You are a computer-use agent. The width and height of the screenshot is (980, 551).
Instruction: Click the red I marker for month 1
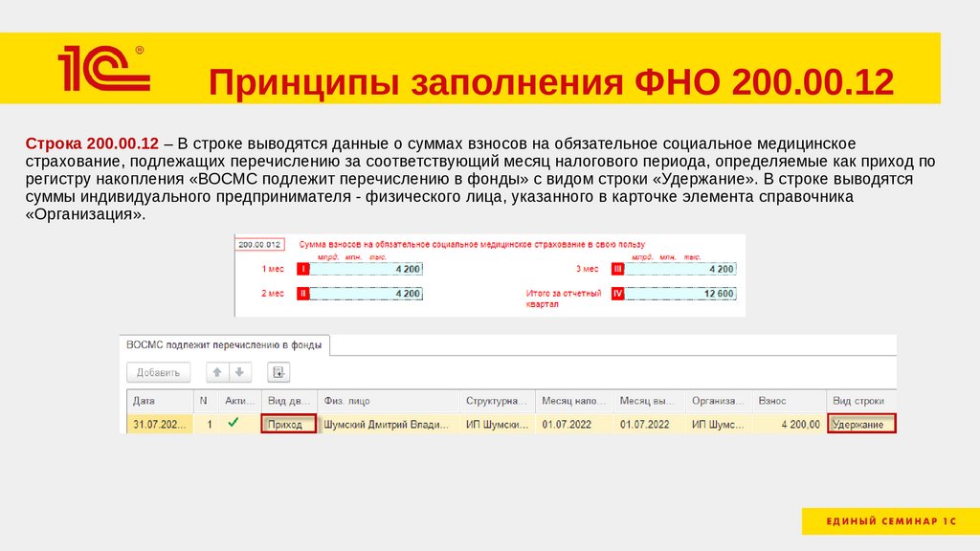tap(303, 270)
